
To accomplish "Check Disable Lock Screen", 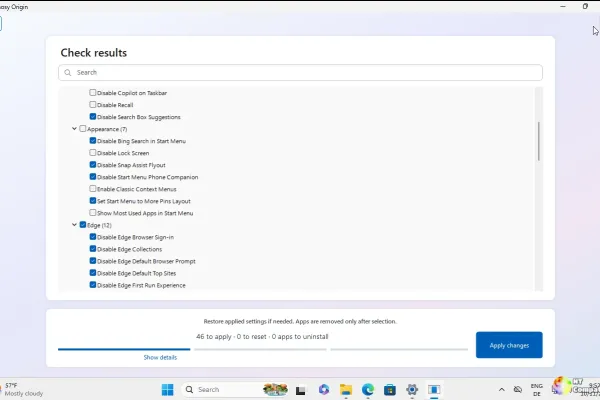I will coord(93,153).
